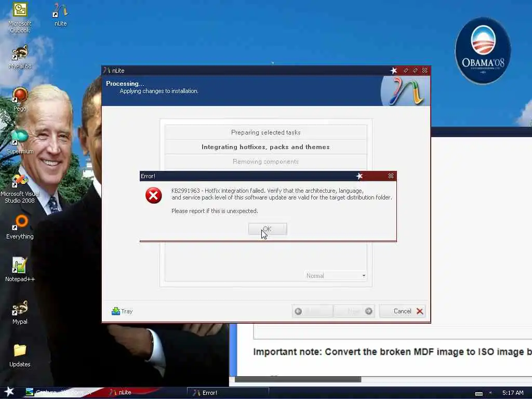
Task: Select Microsoft Visual Studio 2008 icon
Action: (x=20, y=188)
